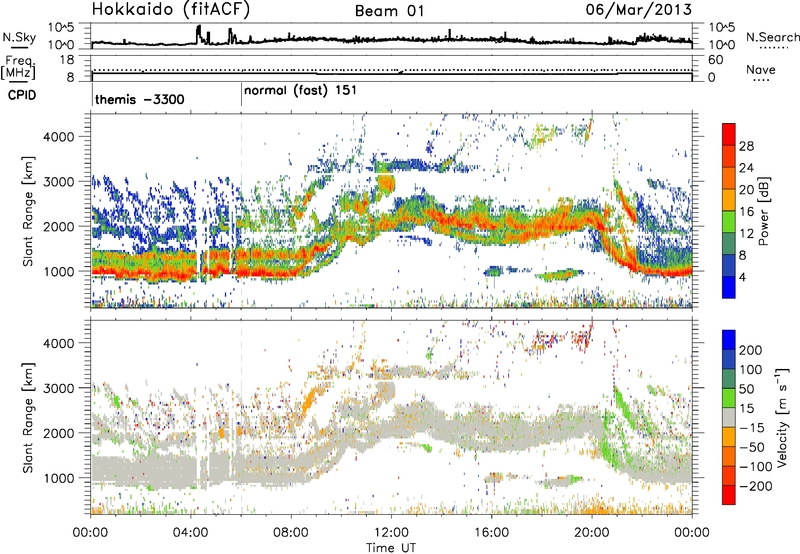Click the 'N.Search' legend label
The height and width of the screenshot is (554, 800).
pos(772,37)
